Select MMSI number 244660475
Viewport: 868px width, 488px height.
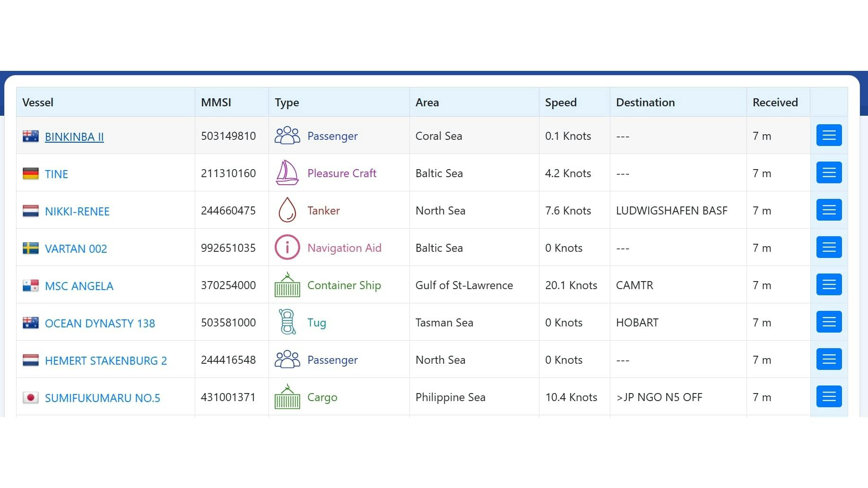coord(228,211)
